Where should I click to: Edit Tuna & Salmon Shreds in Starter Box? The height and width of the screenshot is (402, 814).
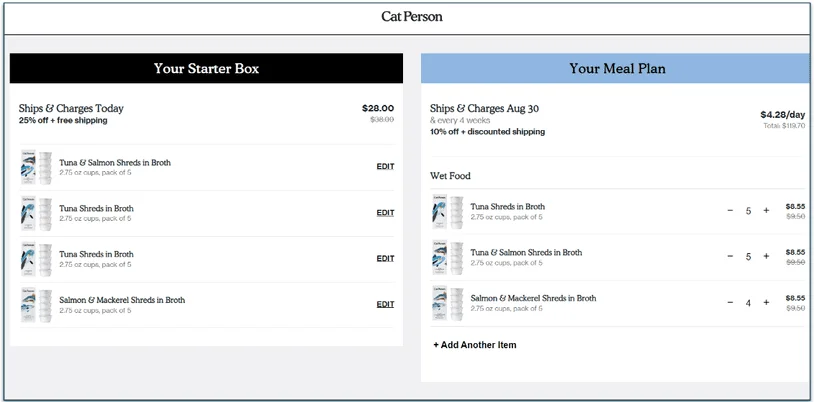[x=385, y=167]
